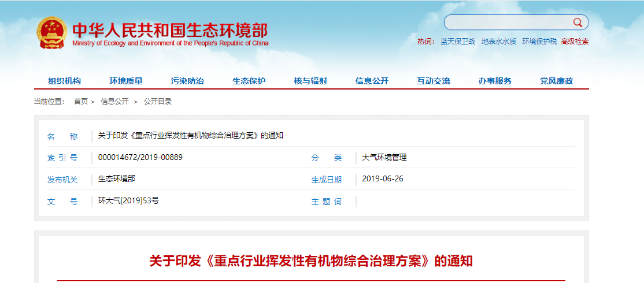
Task: Navigate to 办事服务
Action: (x=495, y=81)
